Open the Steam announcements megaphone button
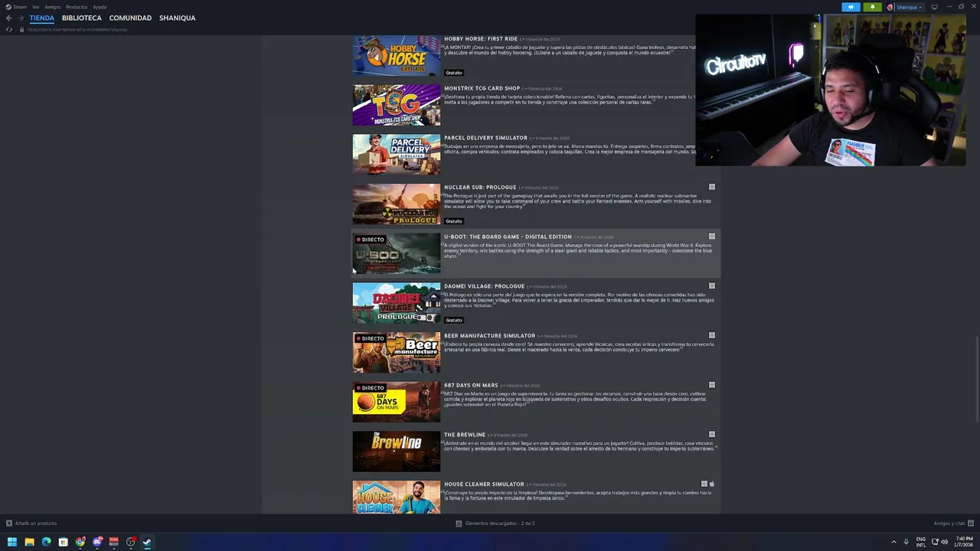980x551 pixels. point(851,7)
